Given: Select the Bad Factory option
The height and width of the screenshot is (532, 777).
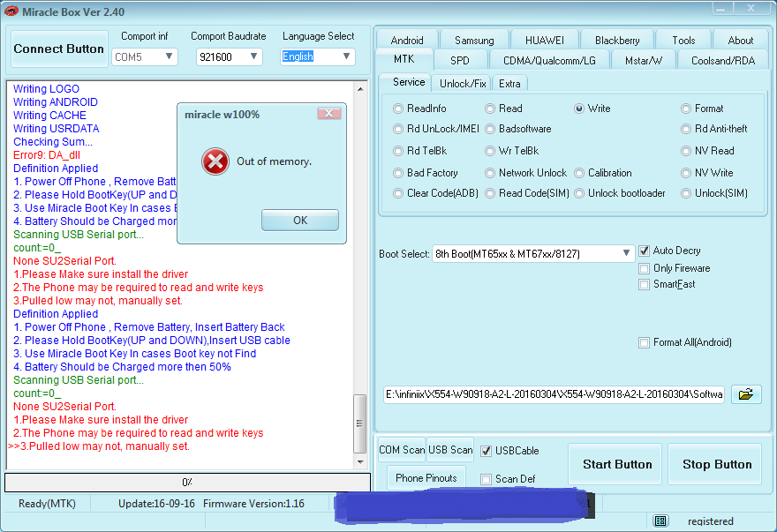Looking at the screenshot, I should tap(398, 173).
